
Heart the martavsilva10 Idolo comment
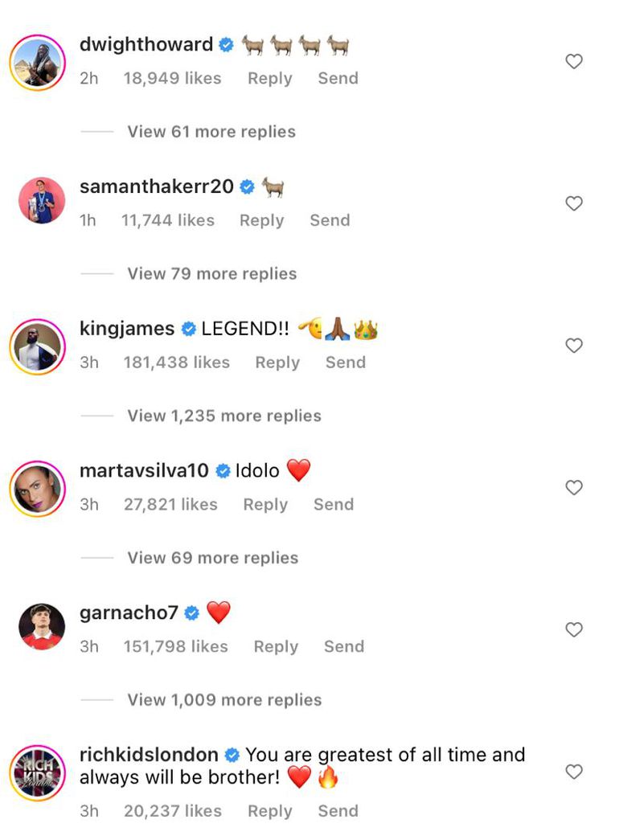[573, 488]
